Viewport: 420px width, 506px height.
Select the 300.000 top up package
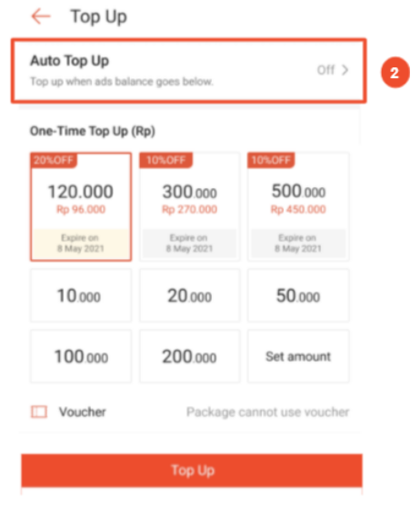click(190, 206)
